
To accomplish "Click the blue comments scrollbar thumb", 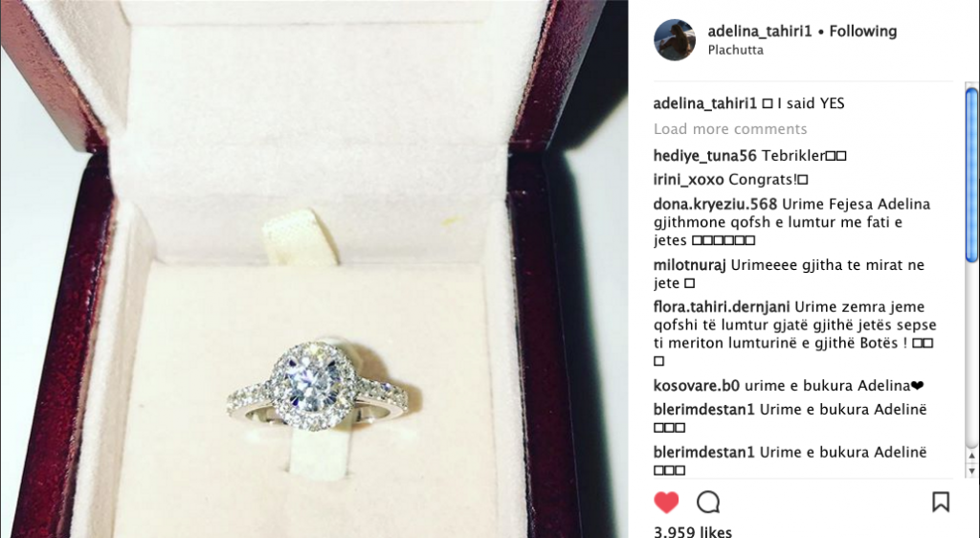I will (x=971, y=175).
